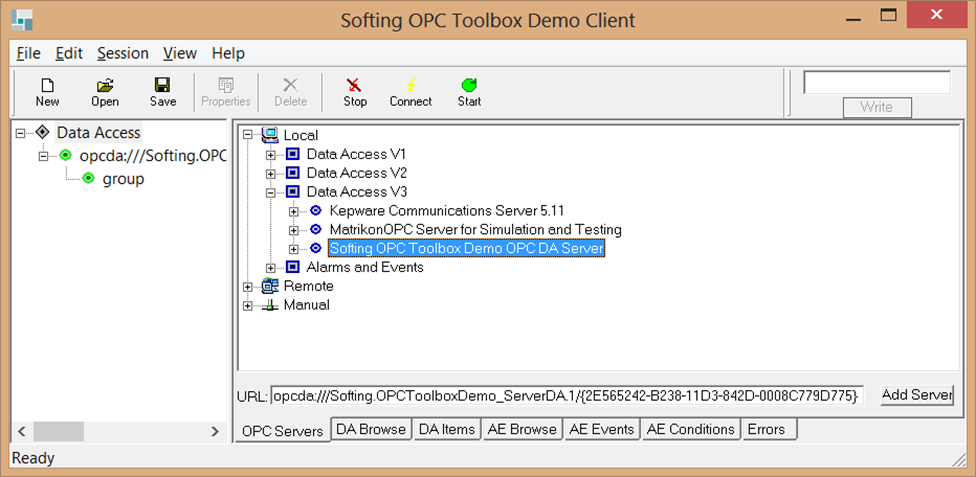Click the Add Server button
Screen dimensions: 976x477
pyautogui.click(x=917, y=395)
